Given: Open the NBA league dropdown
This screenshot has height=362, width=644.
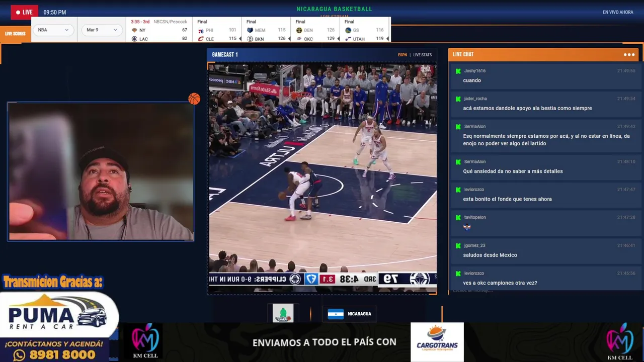Looking at the screenshot, I should [53, 30].
